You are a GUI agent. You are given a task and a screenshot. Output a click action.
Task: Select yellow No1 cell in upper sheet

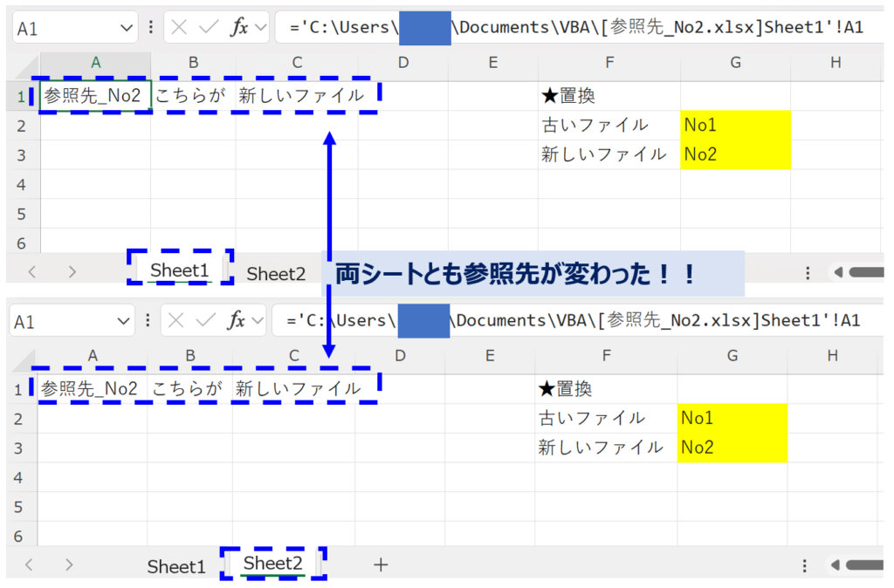(735, 126)
